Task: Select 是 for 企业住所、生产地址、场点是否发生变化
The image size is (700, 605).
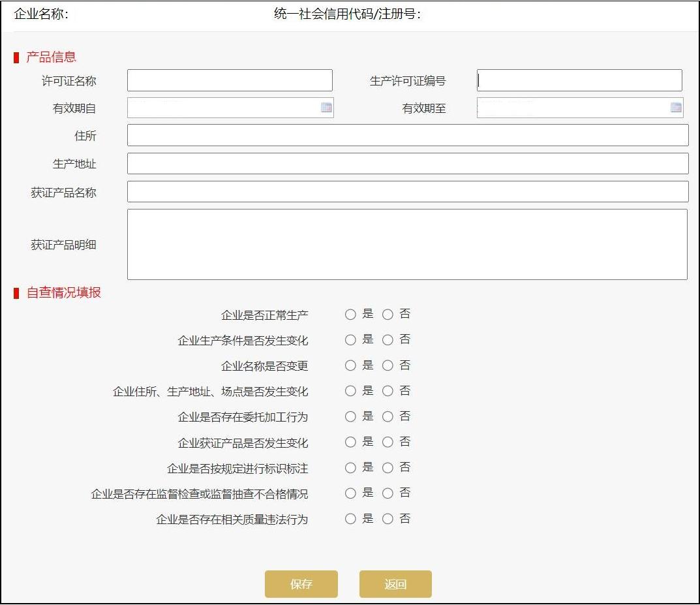Action: point(350,390)
